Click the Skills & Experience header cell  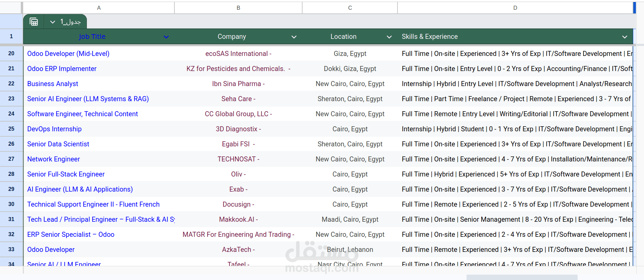point(515,37)
